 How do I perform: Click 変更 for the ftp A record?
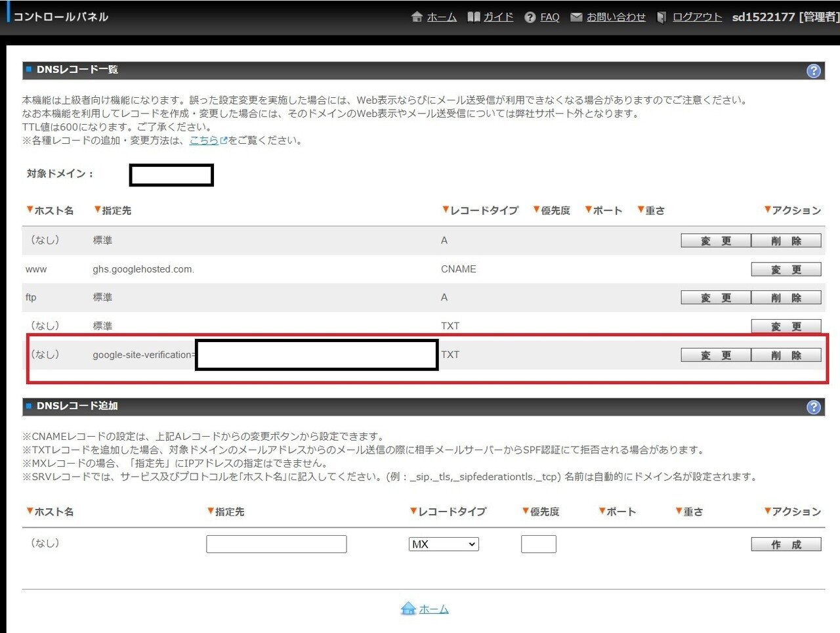[x=716, y=298]
